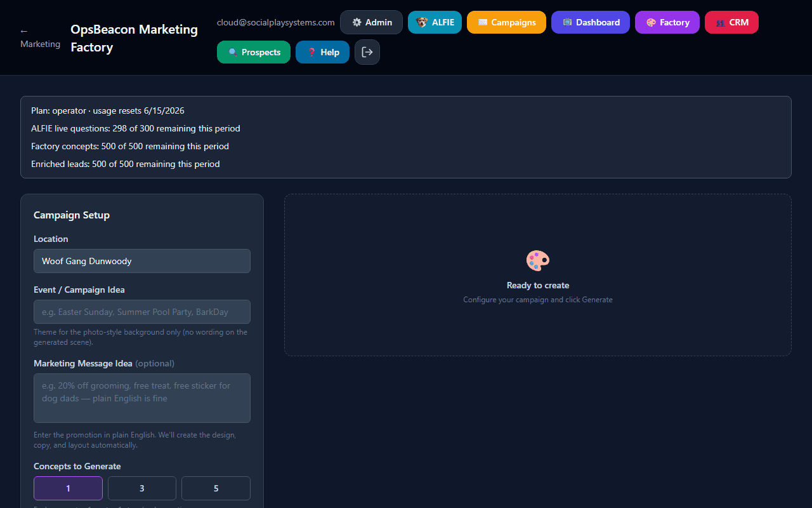Select 3 concepts to generate
The height and width of the screenshot is (508, 812).
(142, 488)
